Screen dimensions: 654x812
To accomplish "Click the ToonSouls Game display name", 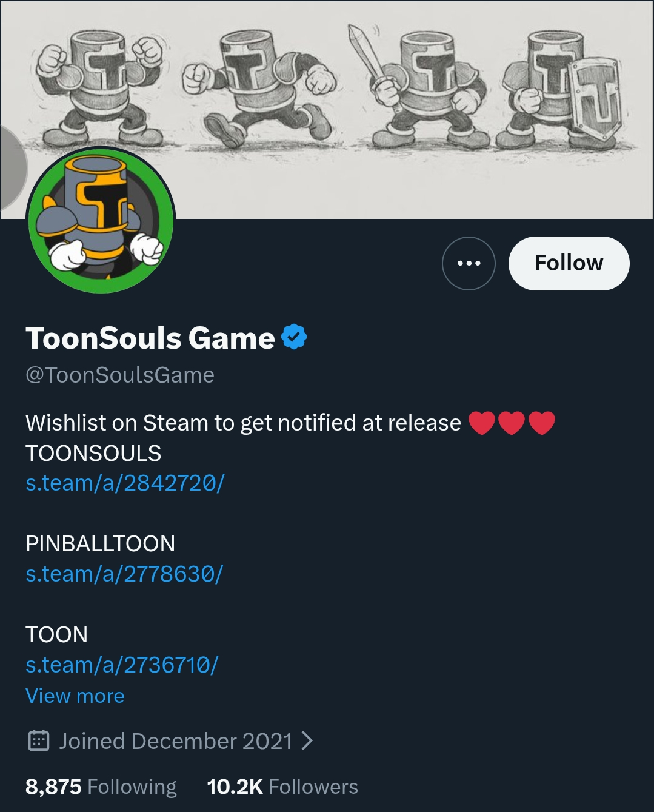I will point(150,338).
